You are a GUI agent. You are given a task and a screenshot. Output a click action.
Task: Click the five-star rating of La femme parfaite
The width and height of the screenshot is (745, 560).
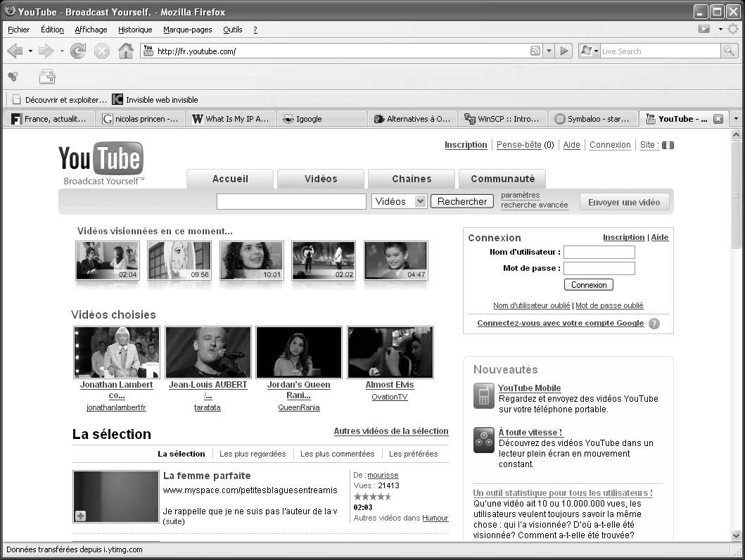(373, 497)
